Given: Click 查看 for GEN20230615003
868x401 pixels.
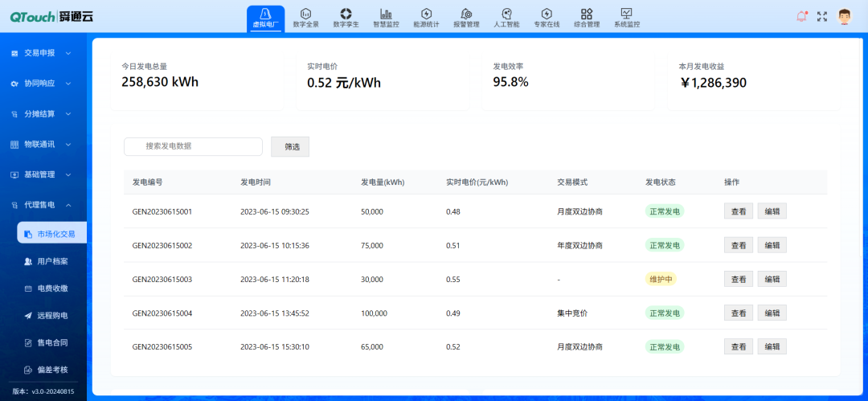Looking at the screenshot, I should (739, 279).
